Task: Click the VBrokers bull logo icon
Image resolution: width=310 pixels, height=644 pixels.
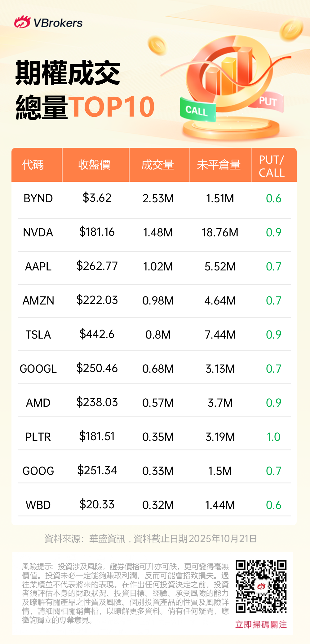Action: point(22,22)
